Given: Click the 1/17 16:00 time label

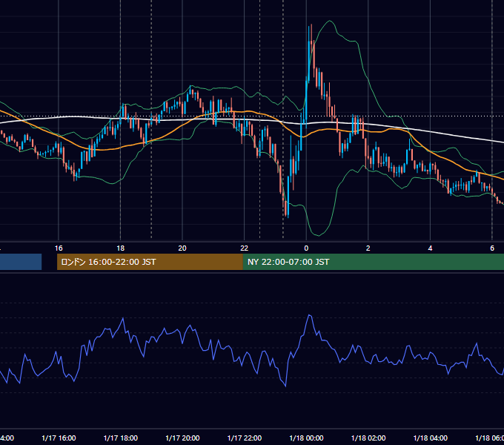Looking at the screenshot, I should [59, 438].
